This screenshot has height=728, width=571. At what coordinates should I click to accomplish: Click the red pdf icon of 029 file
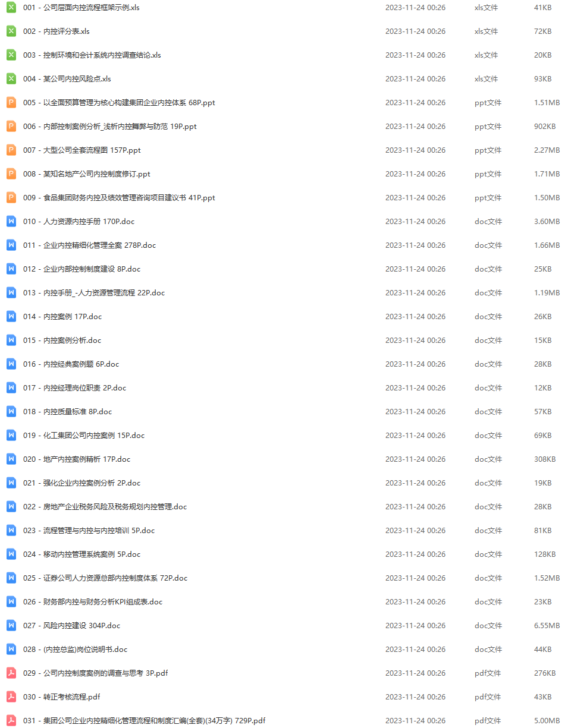pos(11,673)
